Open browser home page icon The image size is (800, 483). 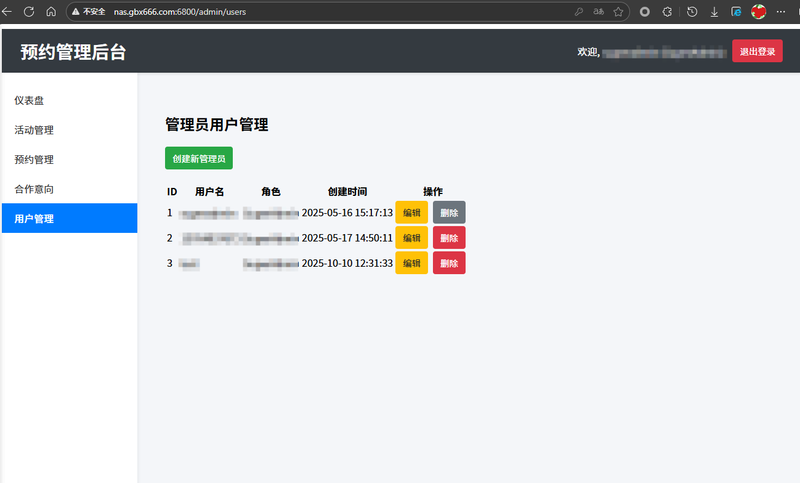51,11
